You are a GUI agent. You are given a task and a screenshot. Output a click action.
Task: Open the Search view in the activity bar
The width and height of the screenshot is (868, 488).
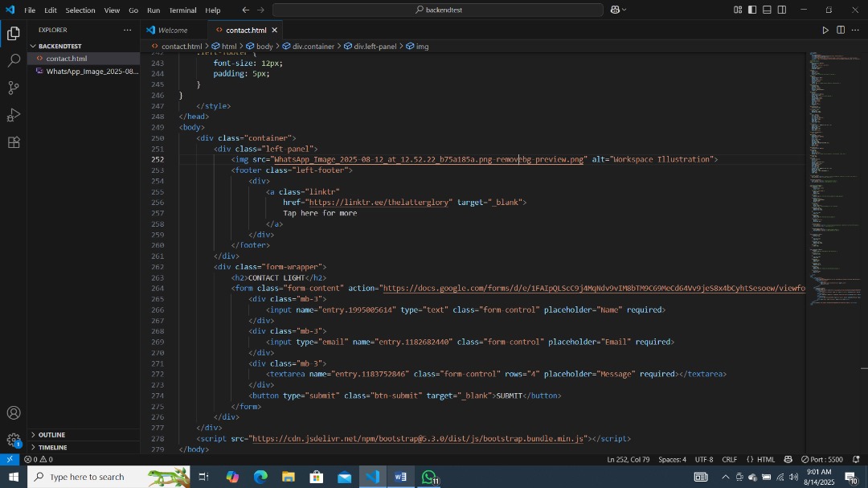pos(14,60)
